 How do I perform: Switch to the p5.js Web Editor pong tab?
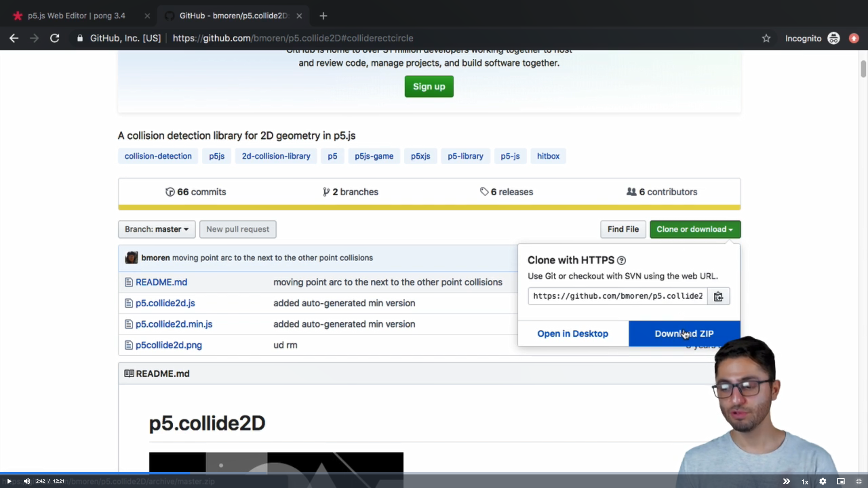point(77,16)
